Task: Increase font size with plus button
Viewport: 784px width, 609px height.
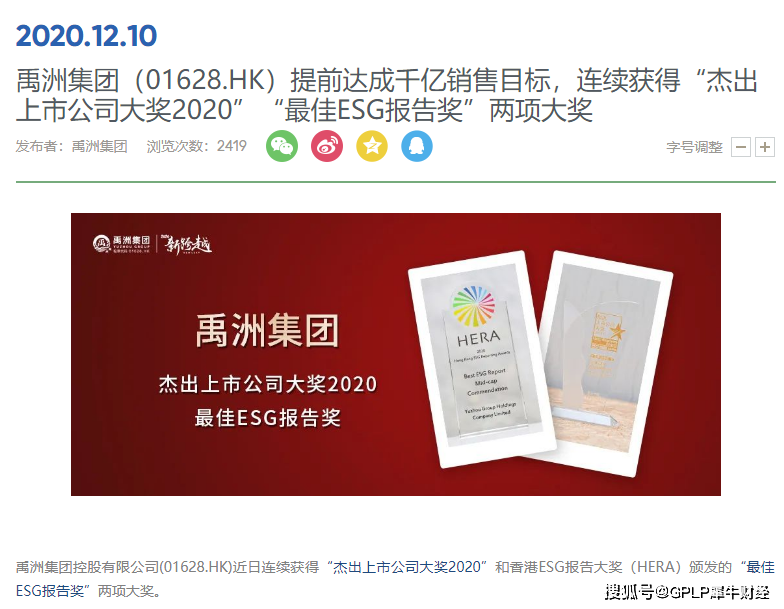Action: coord(764,147)
